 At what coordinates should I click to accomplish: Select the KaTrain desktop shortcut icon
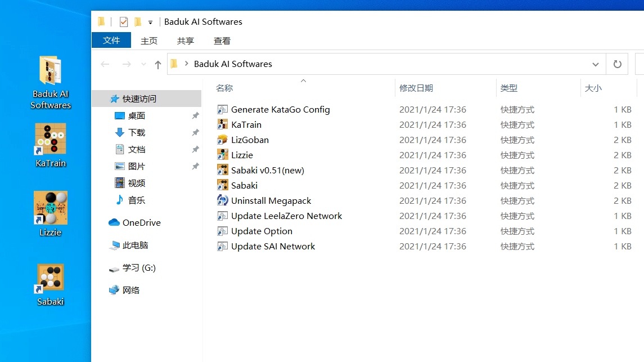(50, 139)
